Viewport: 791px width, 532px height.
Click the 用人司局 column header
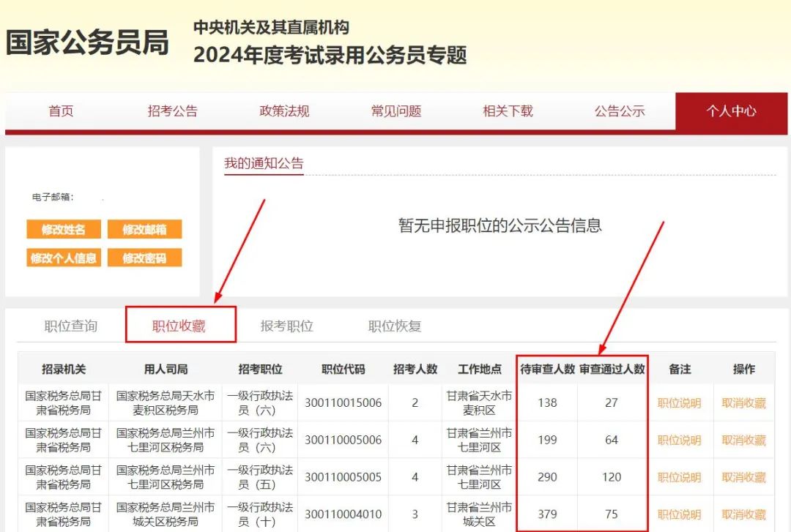(166, 369)
